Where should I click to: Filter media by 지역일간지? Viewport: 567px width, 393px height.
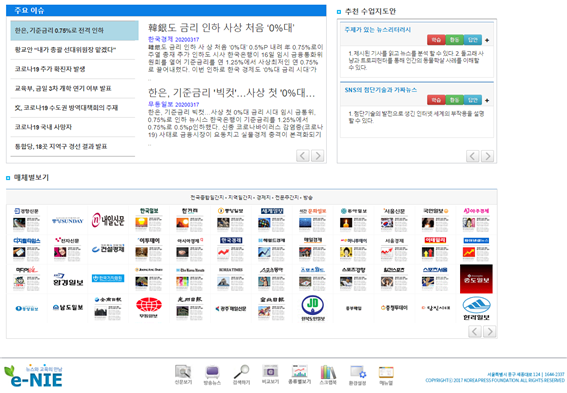[x=240, y=197]
